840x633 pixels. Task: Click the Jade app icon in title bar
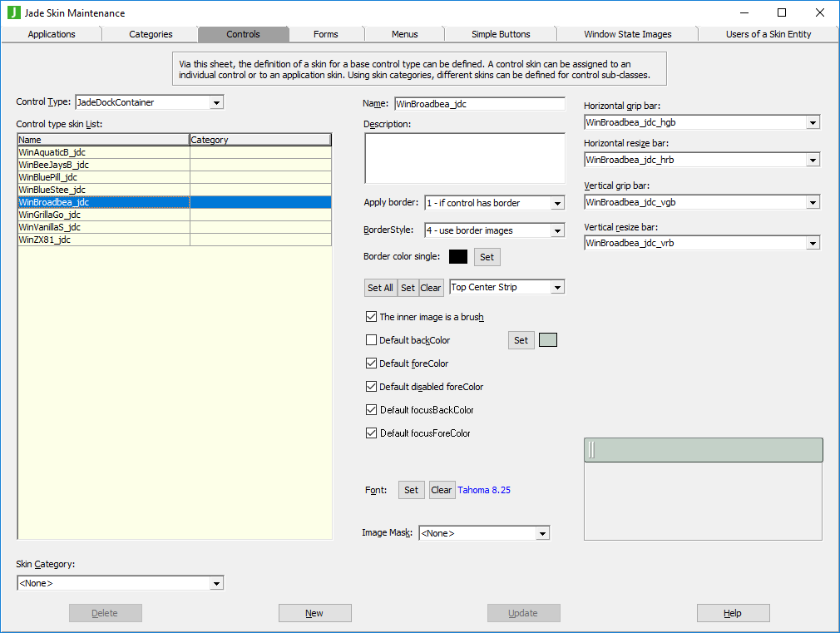[x=13, y=12]
